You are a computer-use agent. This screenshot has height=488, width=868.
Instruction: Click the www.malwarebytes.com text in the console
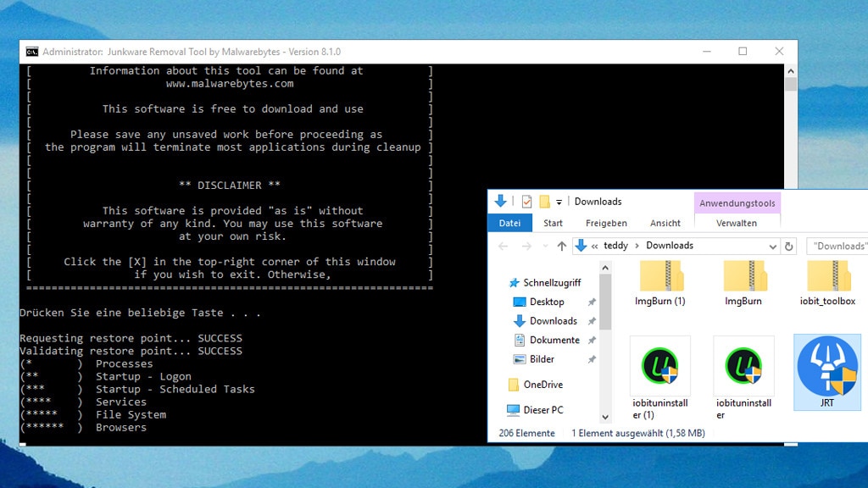(x=230, y=84)
